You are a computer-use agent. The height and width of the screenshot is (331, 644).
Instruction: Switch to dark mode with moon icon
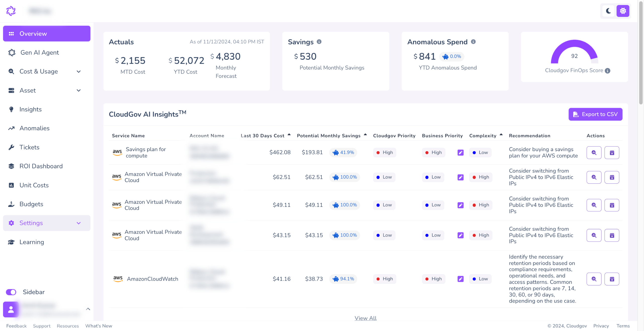608,11
